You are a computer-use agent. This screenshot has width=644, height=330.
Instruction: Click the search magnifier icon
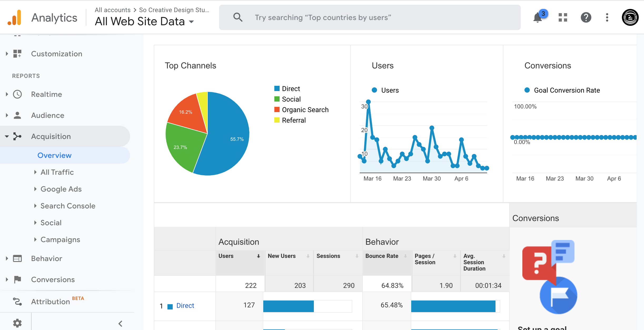[238, 17]
